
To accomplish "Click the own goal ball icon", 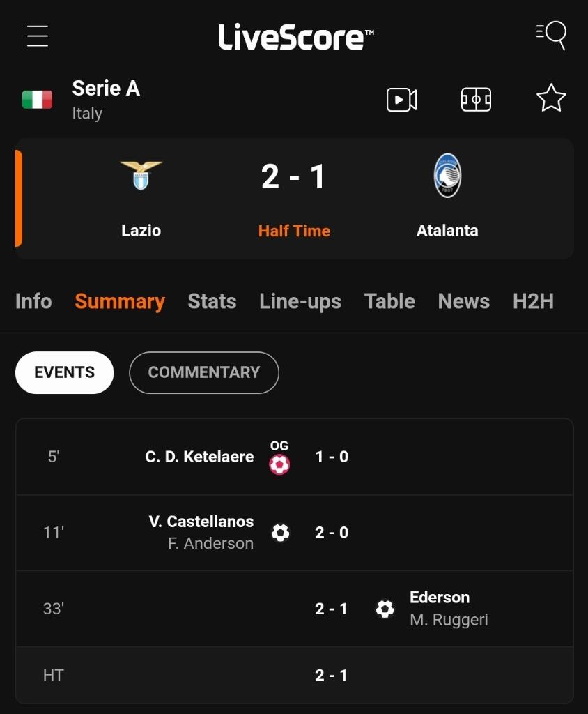I will (x=279, y=464).
